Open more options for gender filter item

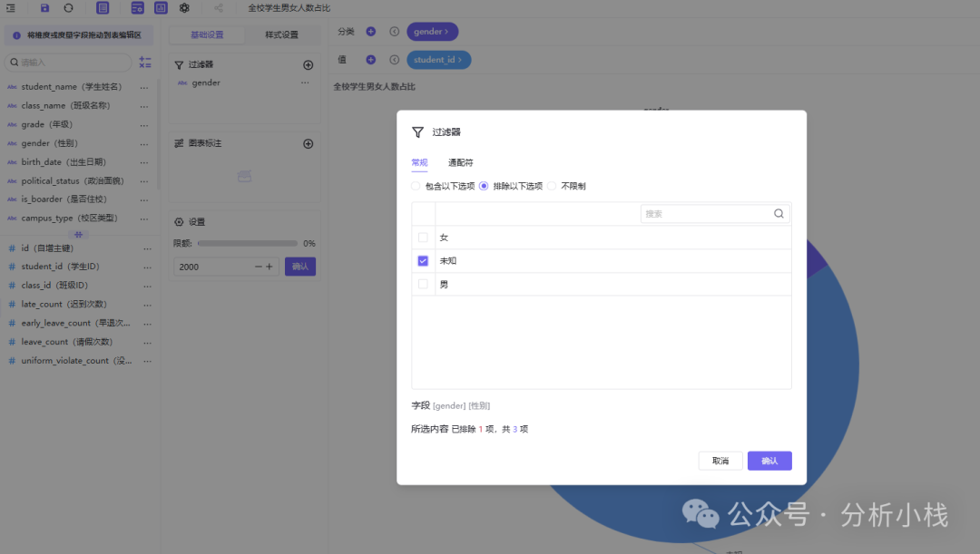tap(305, 83)
